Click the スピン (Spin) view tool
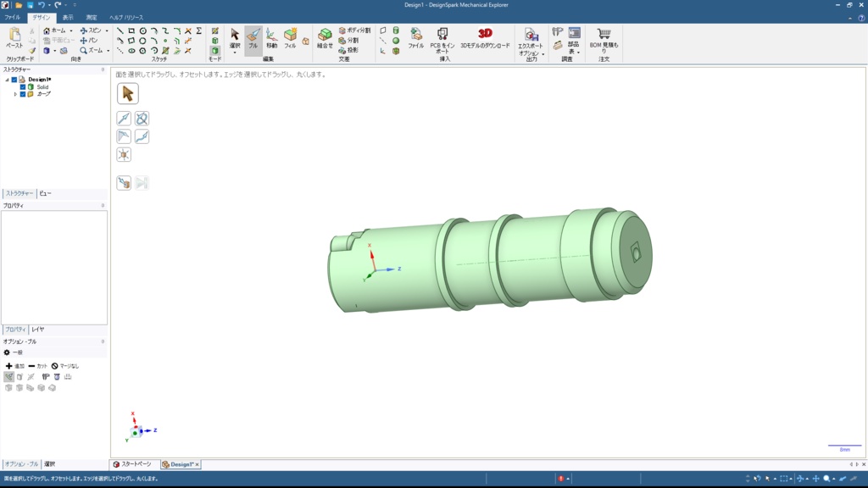Viewport: 868px width, 488px height. (92, 31)
